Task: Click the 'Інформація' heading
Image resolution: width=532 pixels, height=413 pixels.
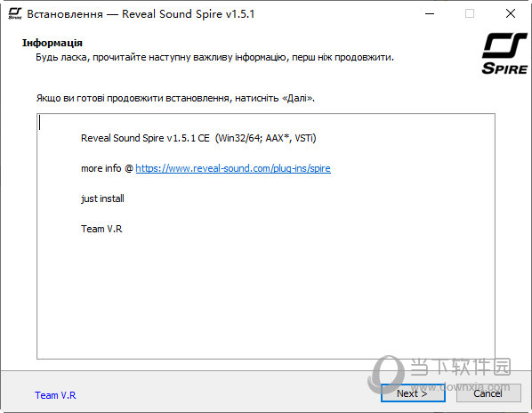Action: pyautogui.click(x=52, y=43)
